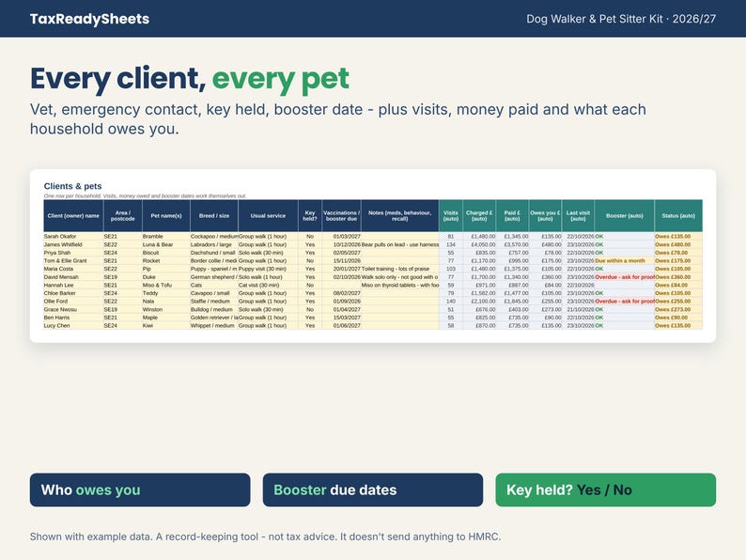Image resolution: width=746 pixels, height=560 pixels.
Task: Click the charged amount "£4,050.00"
Action: click(x=479, y=244)
